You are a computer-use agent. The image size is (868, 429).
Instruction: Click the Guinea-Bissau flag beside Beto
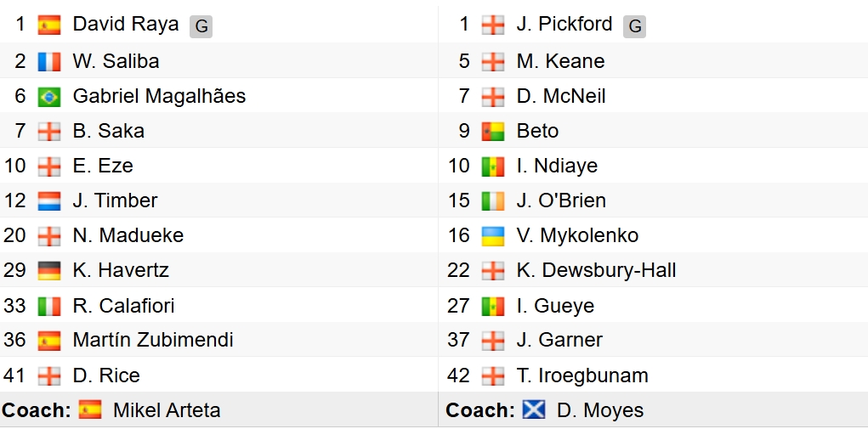493,132
